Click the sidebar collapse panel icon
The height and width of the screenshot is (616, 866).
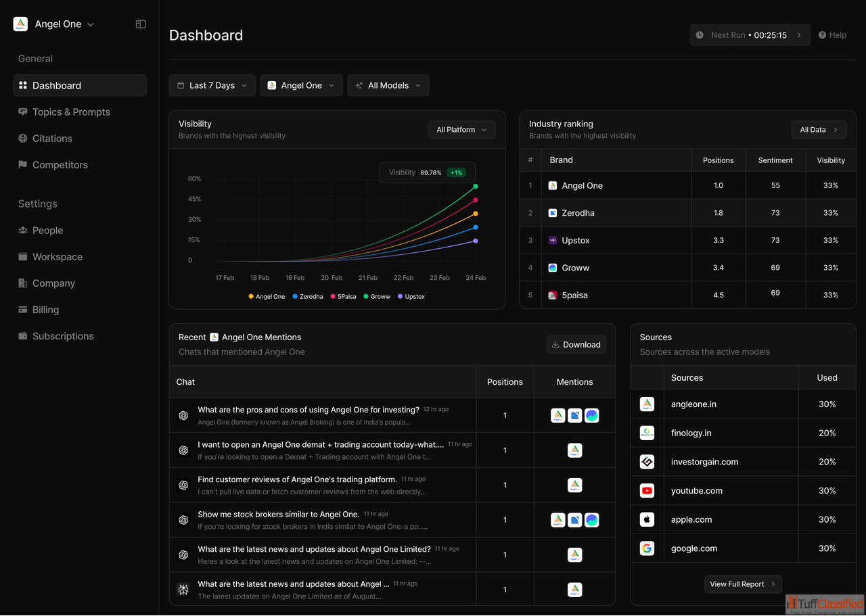(141, 24)
